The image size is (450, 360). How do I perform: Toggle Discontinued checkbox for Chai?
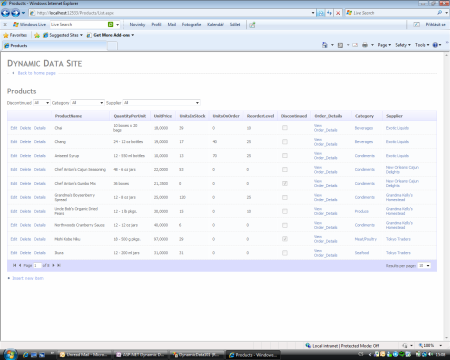click(285, 128)
